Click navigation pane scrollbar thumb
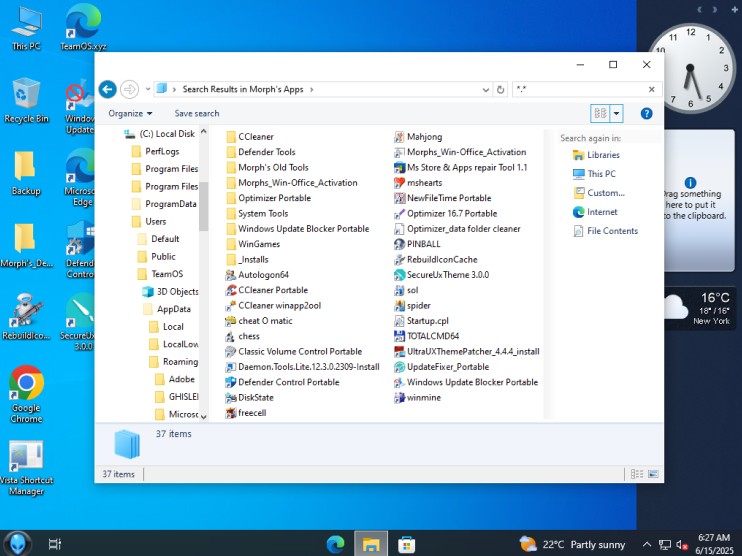742x556 pixels. coord(203,206)
